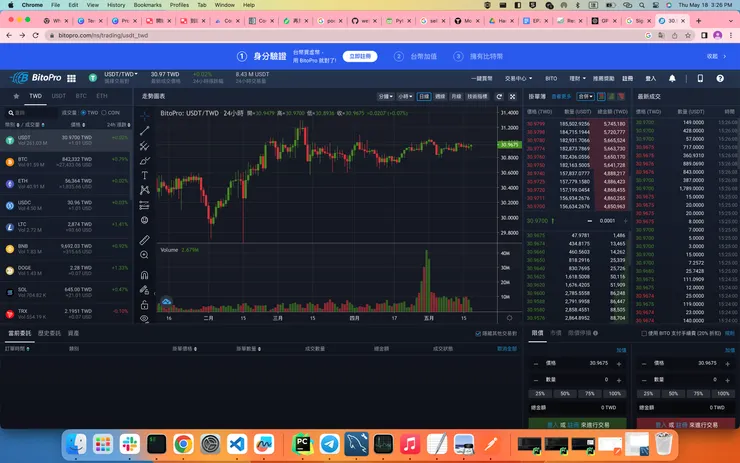Image resolution: width=740 pixels, height=463 pixels.
Task: Expand the 交易中心 navigation menu
Action: 518,78
